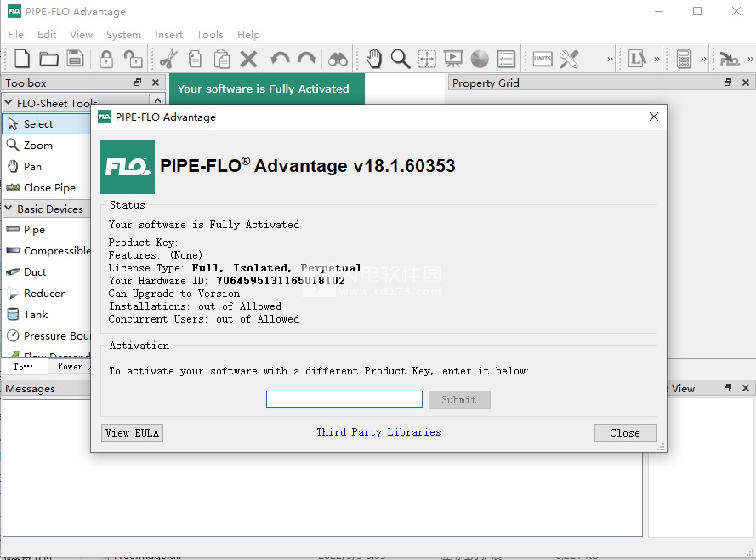The height and width of the screenshot is (560, 756).
Task: Click the View EULA button
Action: click(x=132, y=432)
